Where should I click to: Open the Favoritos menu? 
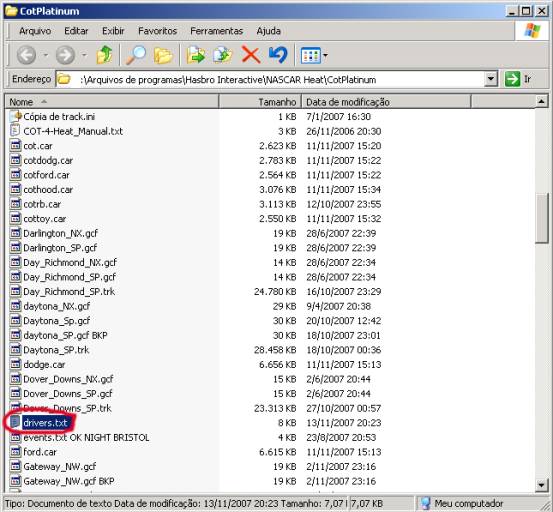pyautogui.click(x=157, y=31)
